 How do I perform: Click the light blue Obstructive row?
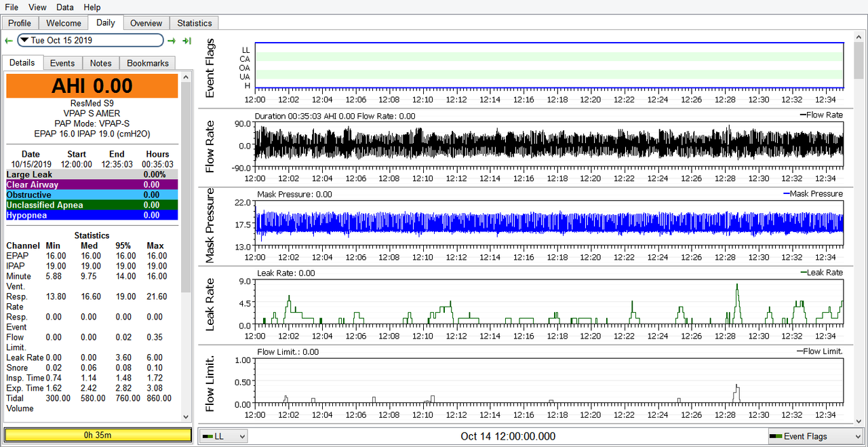tap(92, 195)
